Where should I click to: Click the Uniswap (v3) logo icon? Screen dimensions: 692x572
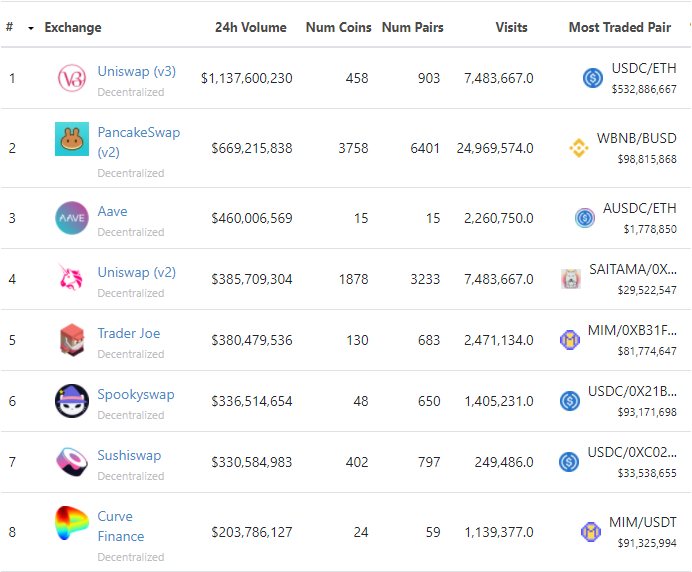tap(72, 78)
